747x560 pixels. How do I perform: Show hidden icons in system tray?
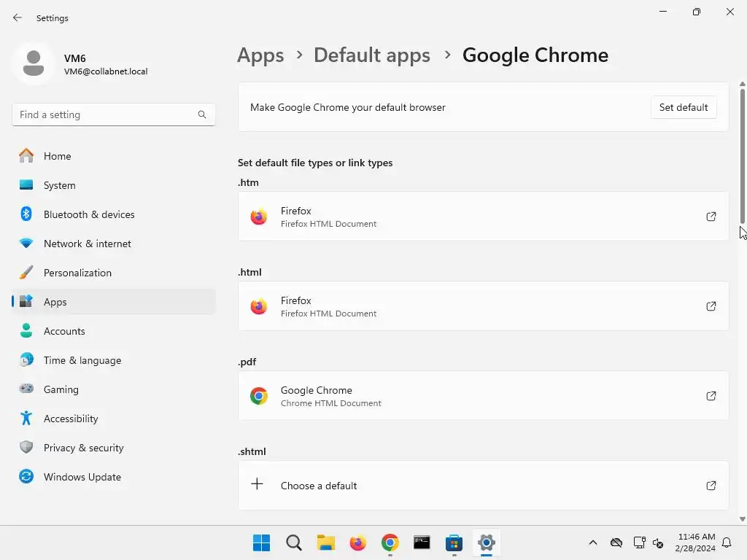point(593,542)
